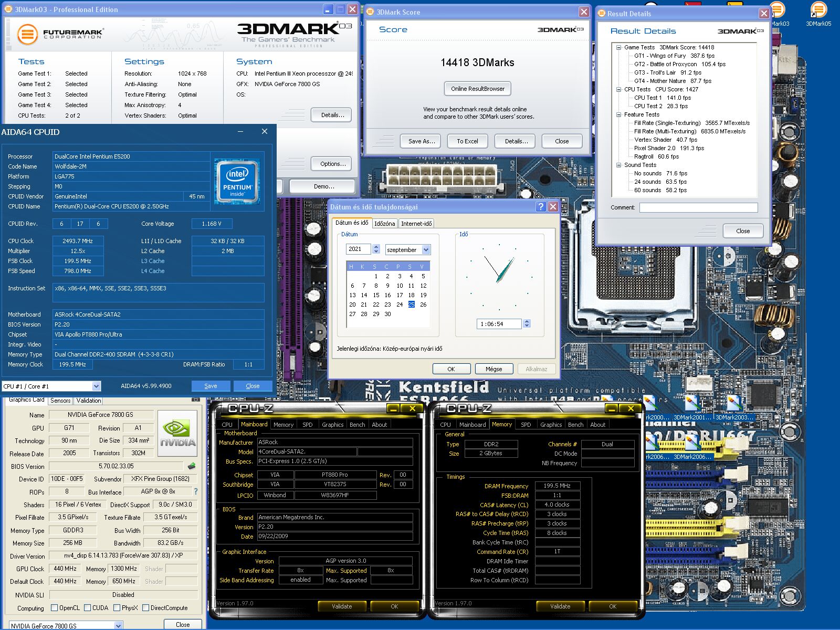Decrease the time with spinner down arrow
Screen dimensions: 840x630
pos(527,327)
